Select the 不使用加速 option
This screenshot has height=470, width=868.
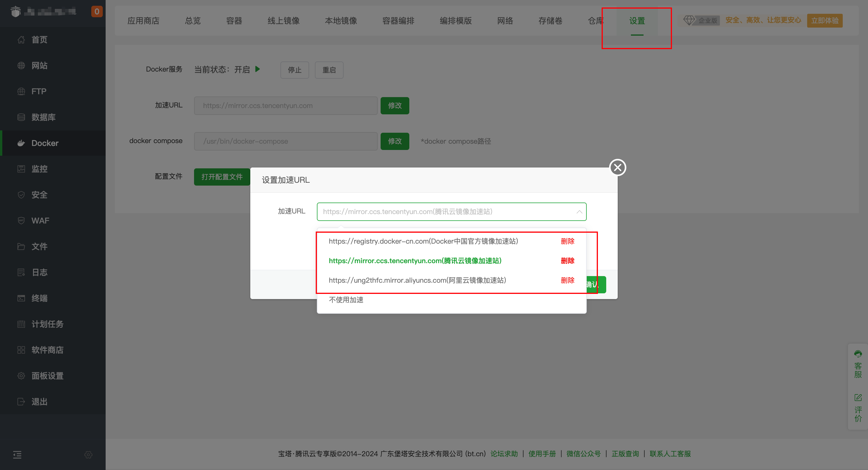346,300
